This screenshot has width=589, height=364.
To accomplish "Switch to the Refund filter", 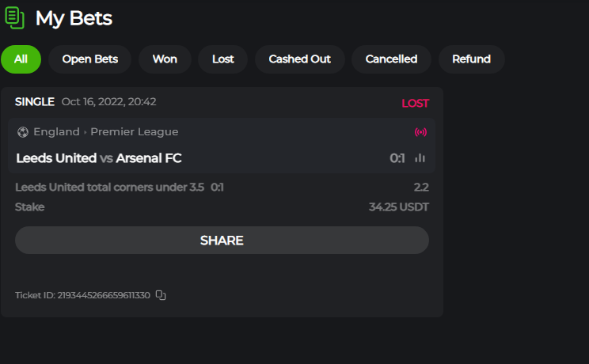I will click(x=471, y=59).
